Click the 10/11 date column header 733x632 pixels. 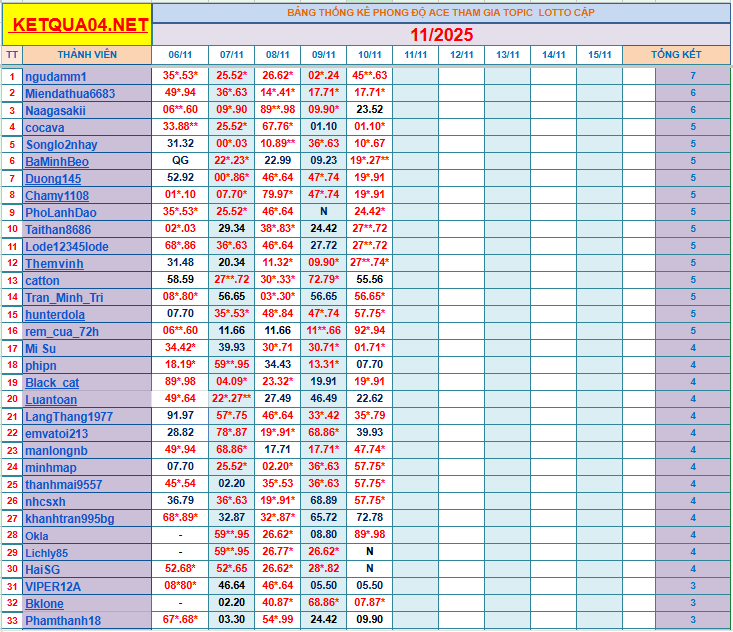tap(369, 55)
